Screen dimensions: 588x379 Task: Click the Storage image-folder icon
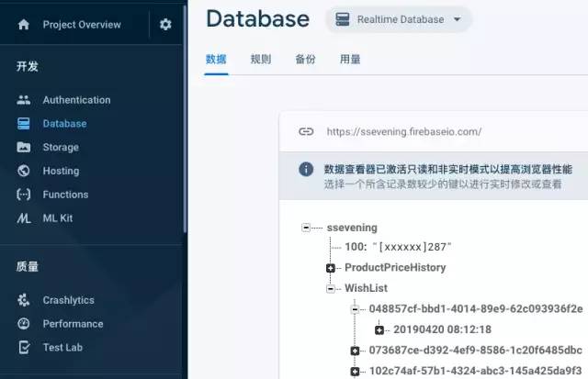[24, 147]
